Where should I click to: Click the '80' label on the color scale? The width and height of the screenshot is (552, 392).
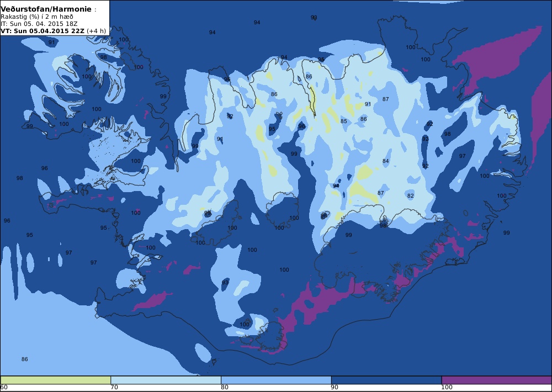point(225,388)
